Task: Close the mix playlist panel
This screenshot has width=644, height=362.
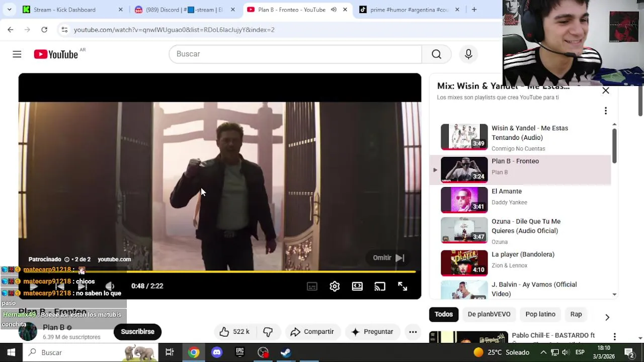Action: click(606, 90)
